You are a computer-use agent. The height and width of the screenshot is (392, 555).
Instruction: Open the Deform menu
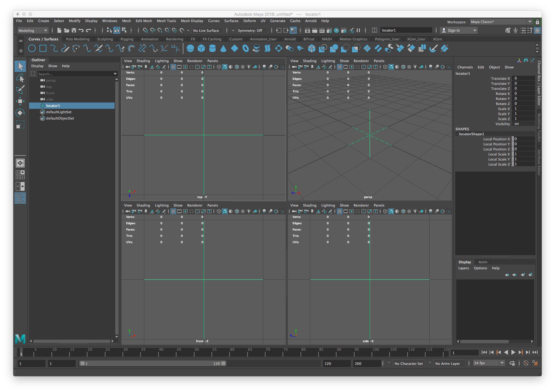click(x=249, y=21)
